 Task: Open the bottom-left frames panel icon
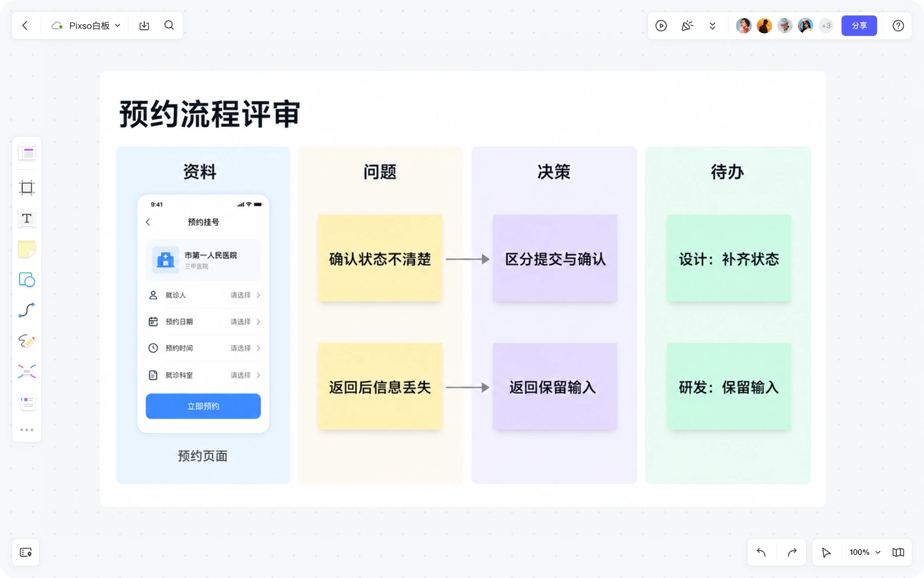tap(26, 552)
